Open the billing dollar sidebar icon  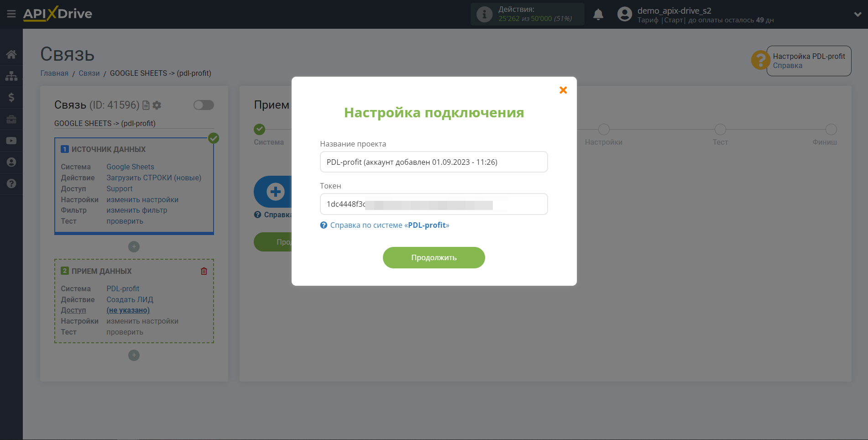pos(11,97)
